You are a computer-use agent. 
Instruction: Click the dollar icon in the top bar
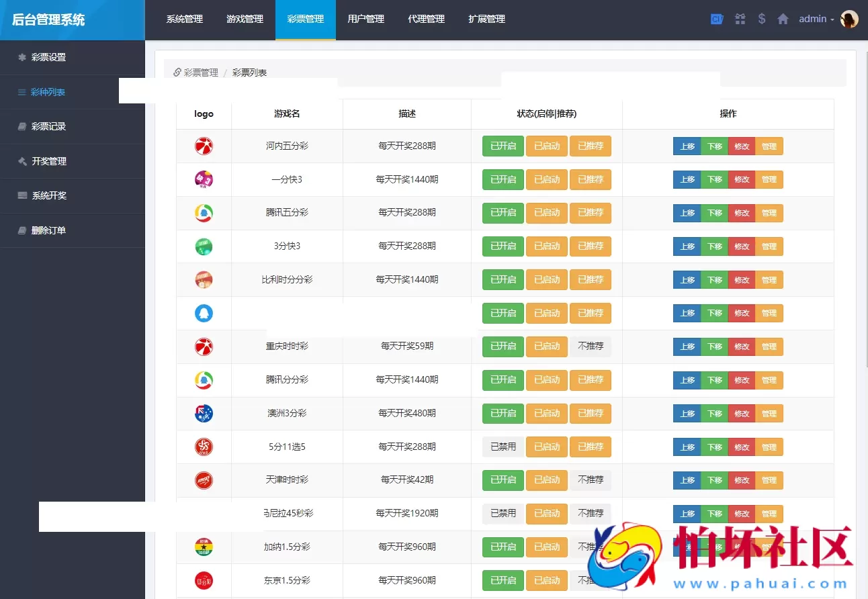(x=761, y=19)
